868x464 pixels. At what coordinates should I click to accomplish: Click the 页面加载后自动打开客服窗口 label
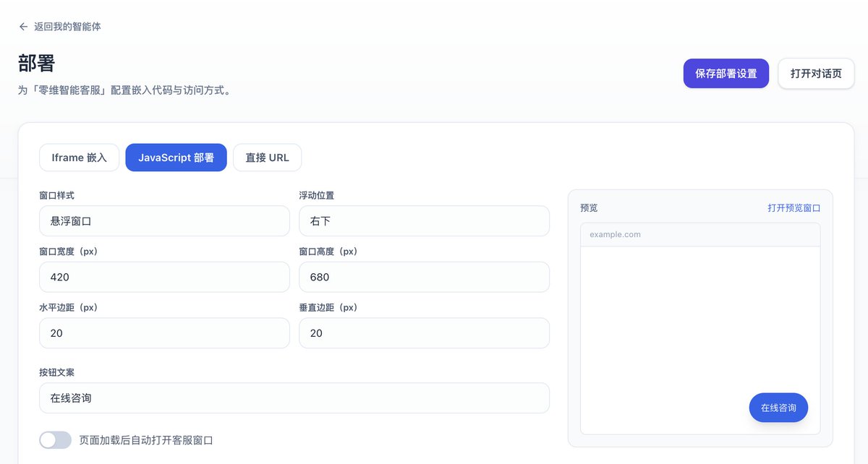[146, 440]
